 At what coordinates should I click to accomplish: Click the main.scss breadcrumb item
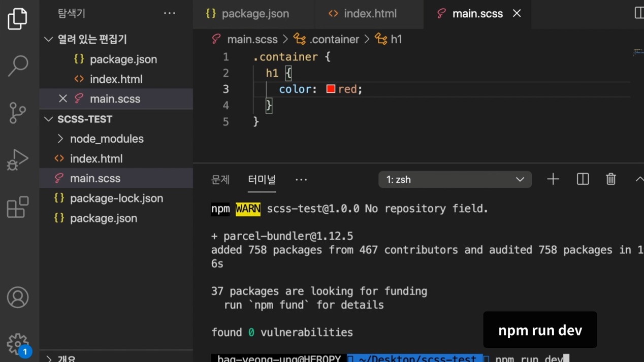click(x=245, y=39)
